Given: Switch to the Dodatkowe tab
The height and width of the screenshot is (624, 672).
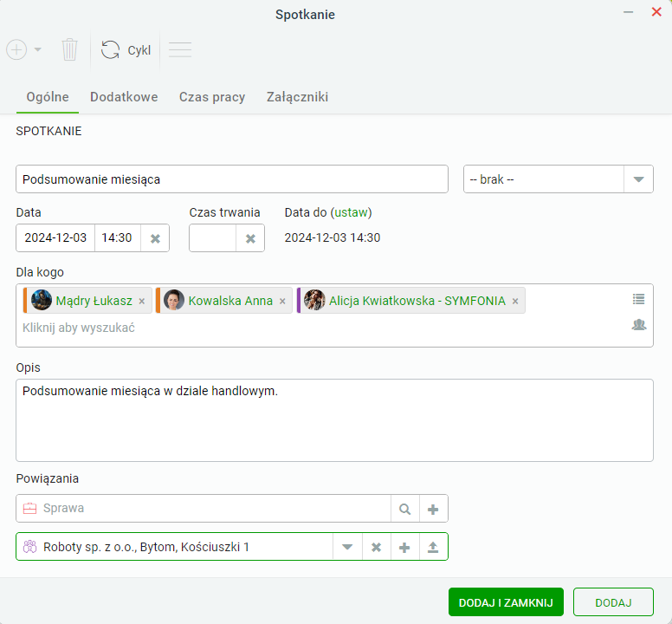Looking at the screenshot, I should coord(124,97).
